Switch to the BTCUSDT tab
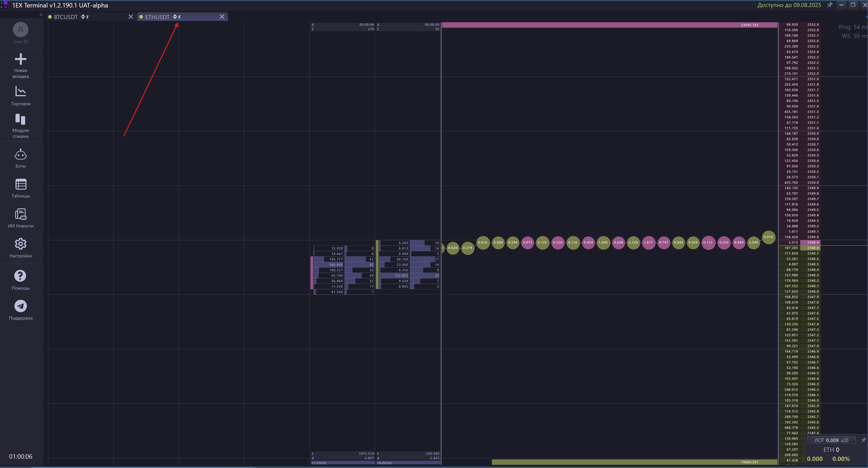 (x=66, y=17)
